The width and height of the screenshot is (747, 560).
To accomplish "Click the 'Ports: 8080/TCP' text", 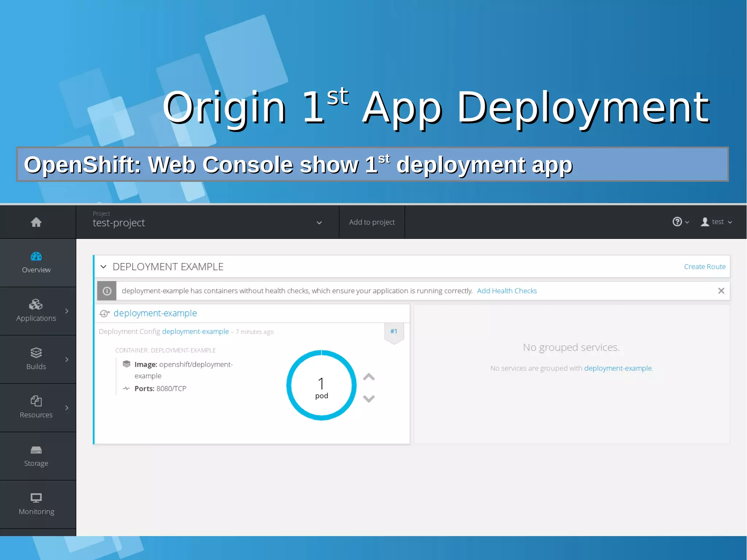I will coord(160,389).
